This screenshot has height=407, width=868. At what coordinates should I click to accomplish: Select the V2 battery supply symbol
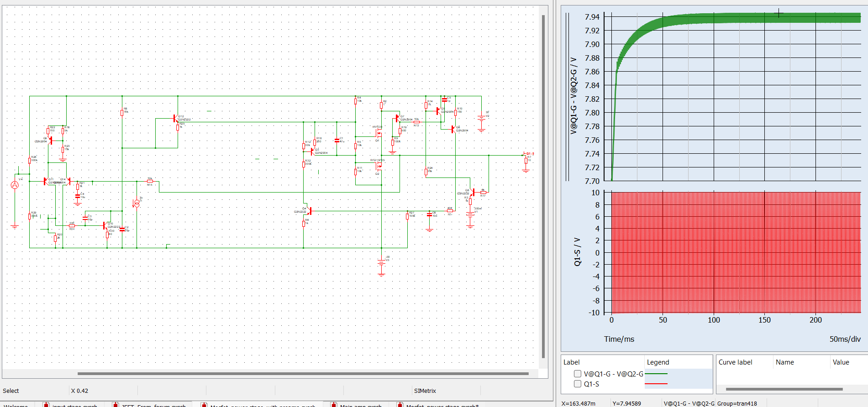481,118
